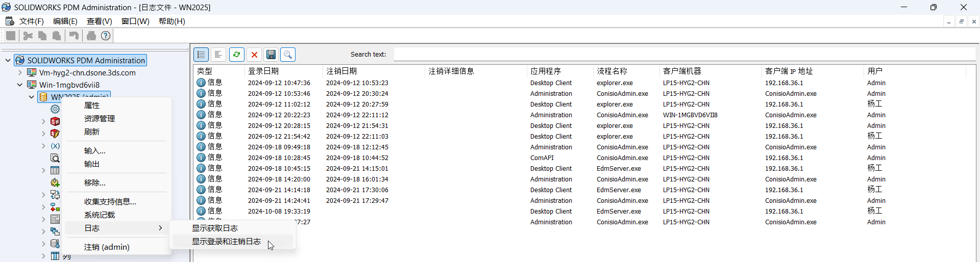Image resolution: width=980 pixels, height=262 pixels.
Task: Click the red X delete log button
Action: point(254,55)
